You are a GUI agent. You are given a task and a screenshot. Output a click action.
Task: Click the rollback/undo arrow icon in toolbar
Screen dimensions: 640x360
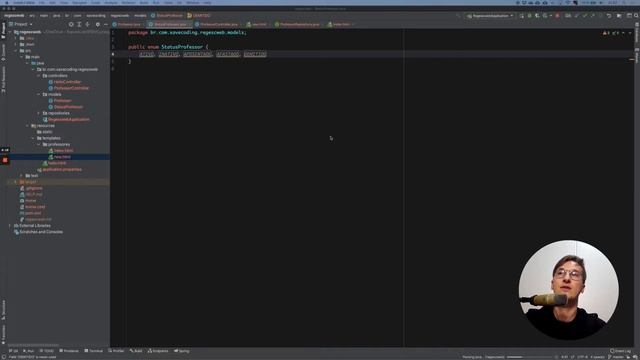(609, 16)
